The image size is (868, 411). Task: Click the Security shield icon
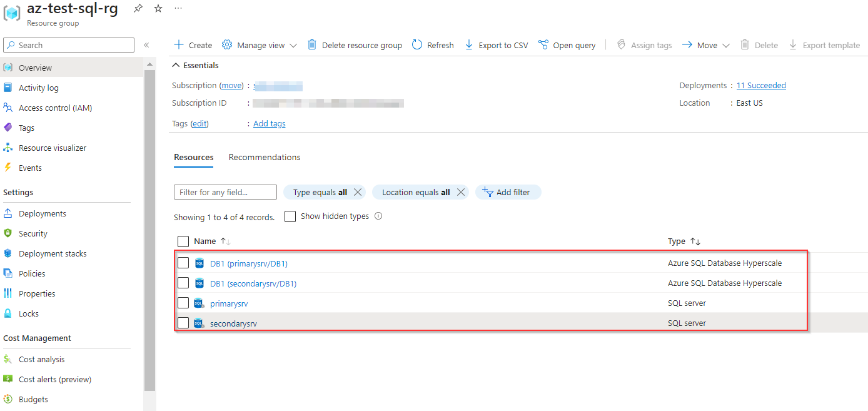click(x=8, y=233)
